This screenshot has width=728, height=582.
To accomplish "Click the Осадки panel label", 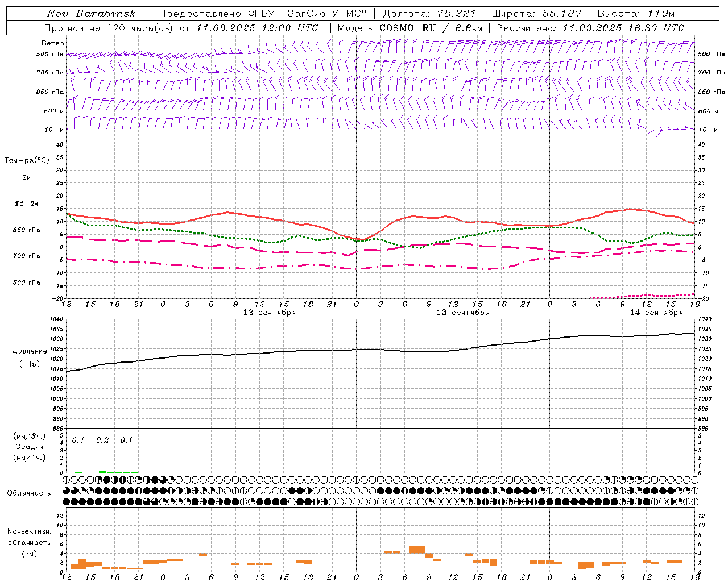I will 30,447.
